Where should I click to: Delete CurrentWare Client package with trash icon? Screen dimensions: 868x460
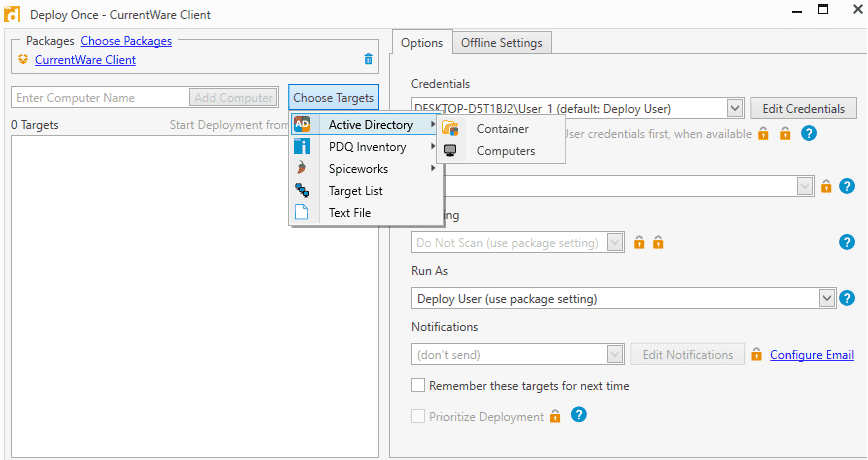(x=369, y=59)
